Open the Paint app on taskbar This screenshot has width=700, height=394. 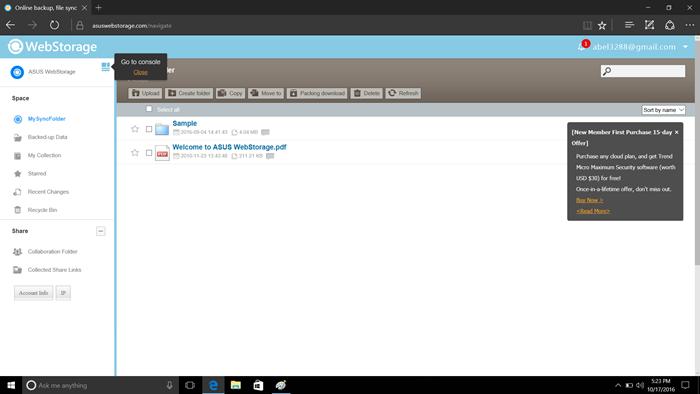point(280,385)
